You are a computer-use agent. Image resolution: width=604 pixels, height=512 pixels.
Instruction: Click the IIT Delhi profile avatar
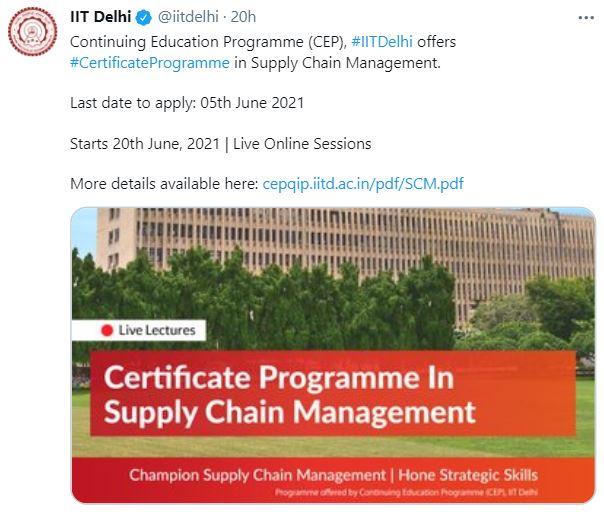pos(35,35)
